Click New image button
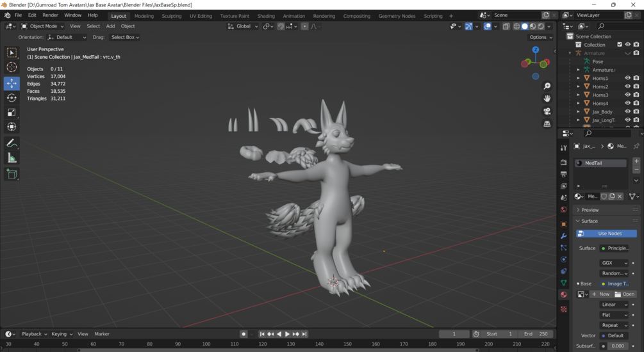Screen dimensions: 644x352 (600, 294)
